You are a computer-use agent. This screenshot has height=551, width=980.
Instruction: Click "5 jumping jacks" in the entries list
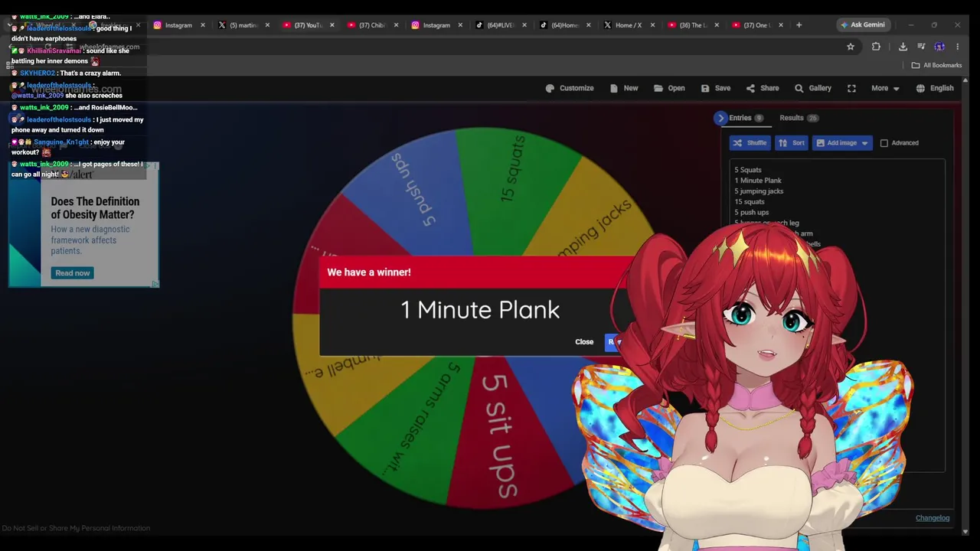point(759,191)
